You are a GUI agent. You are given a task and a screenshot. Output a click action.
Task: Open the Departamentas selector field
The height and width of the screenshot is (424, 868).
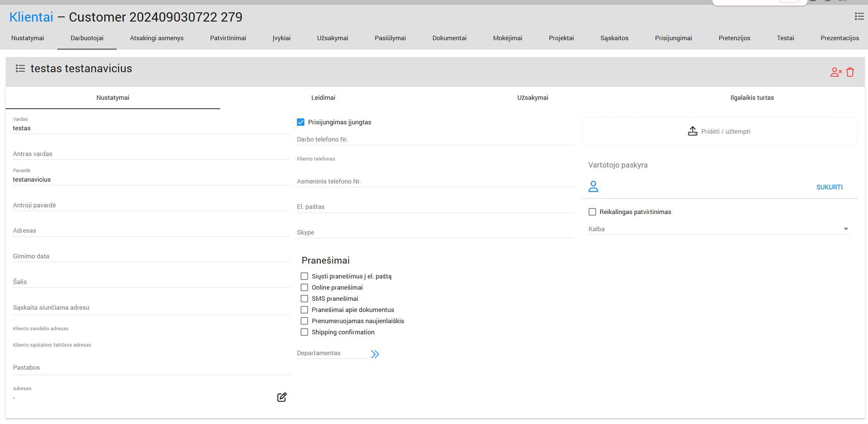332,353
